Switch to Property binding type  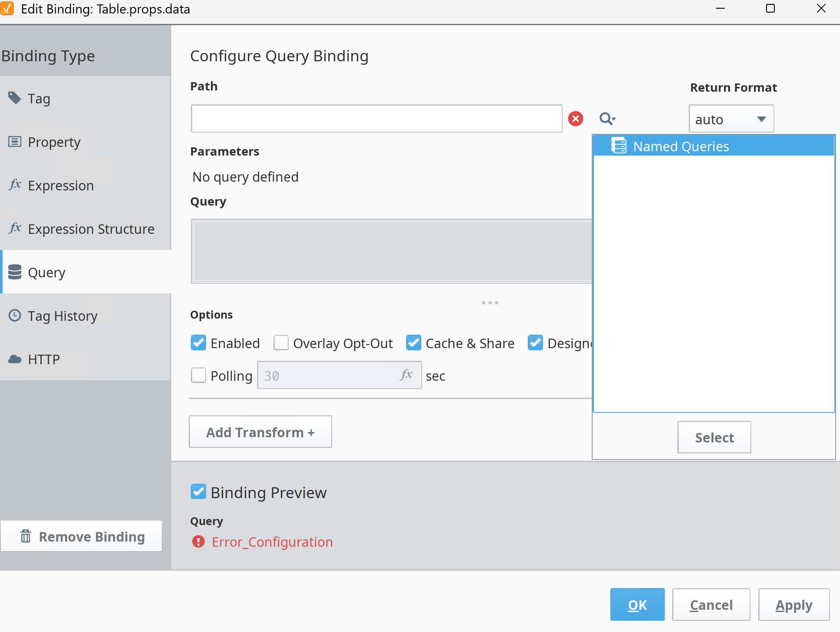click(x=54, y=142)
